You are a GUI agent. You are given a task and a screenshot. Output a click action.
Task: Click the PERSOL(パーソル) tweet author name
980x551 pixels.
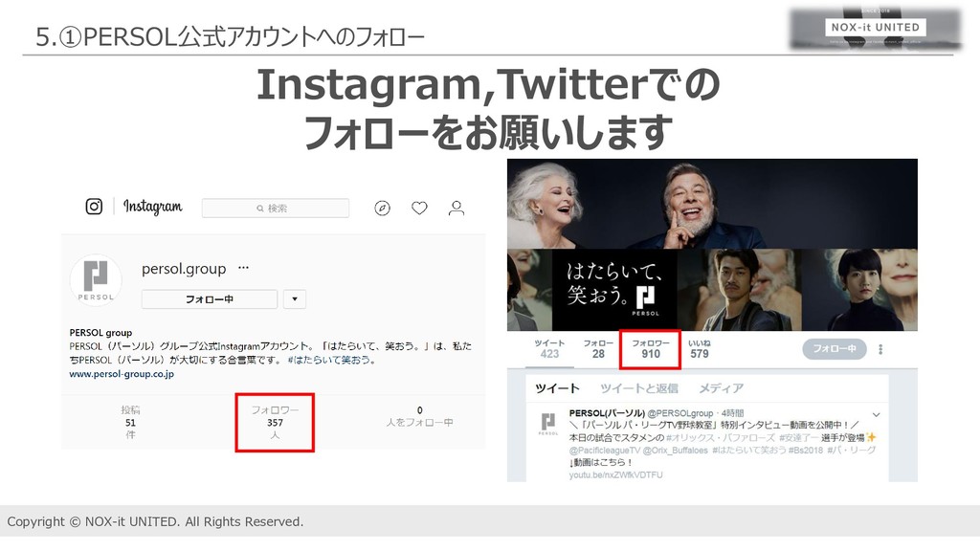click(607, 413)
